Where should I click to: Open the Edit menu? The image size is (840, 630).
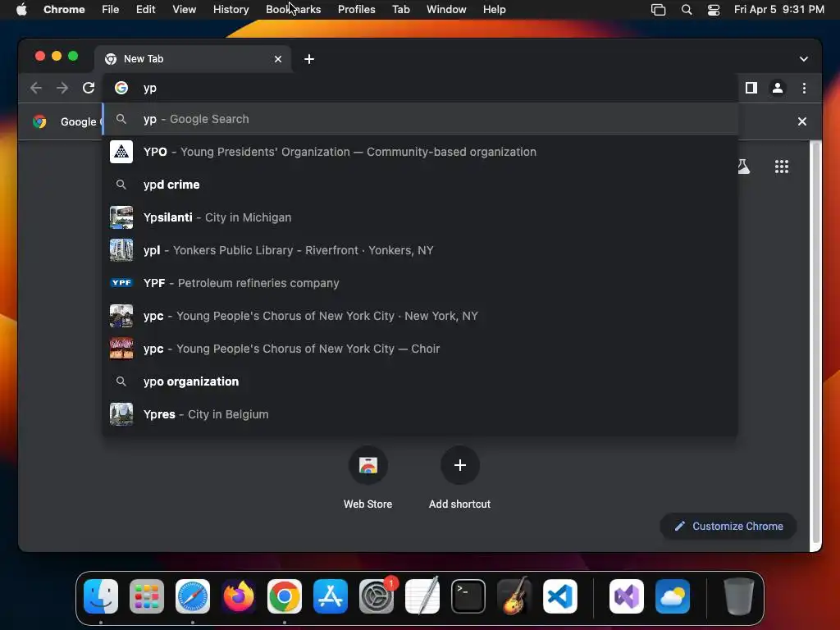[x=145, y=10]
